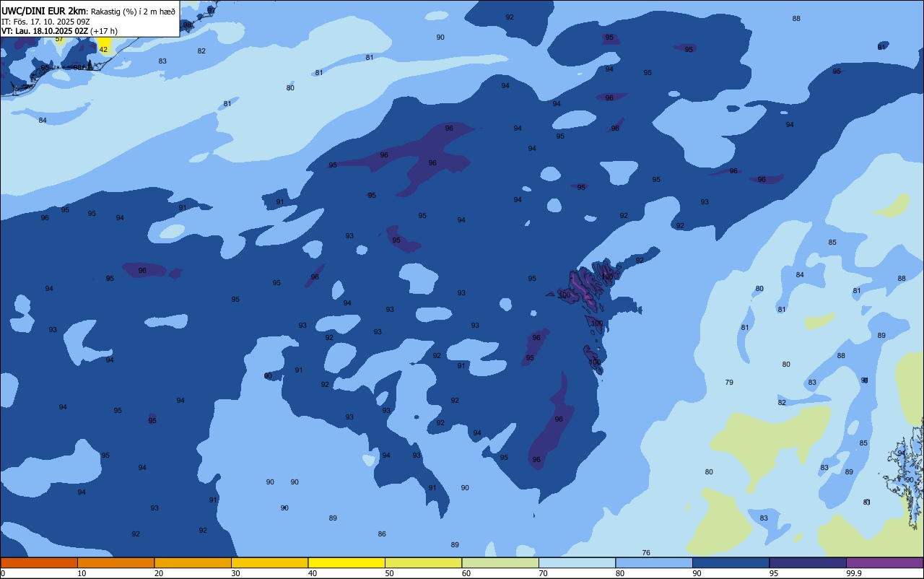Click the 40–50 bright yellow legend swatch
924x579 pixels.
point(346,562)
